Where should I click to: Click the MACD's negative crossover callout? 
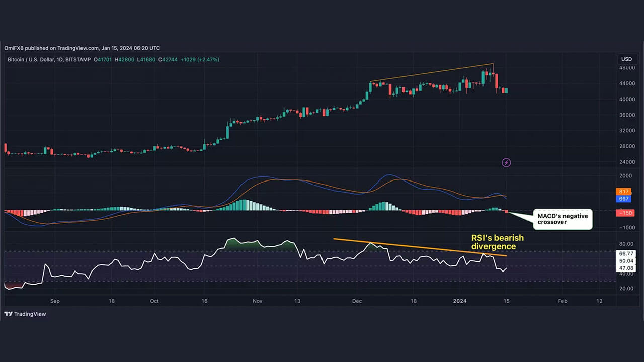click(x=562, y=219)
